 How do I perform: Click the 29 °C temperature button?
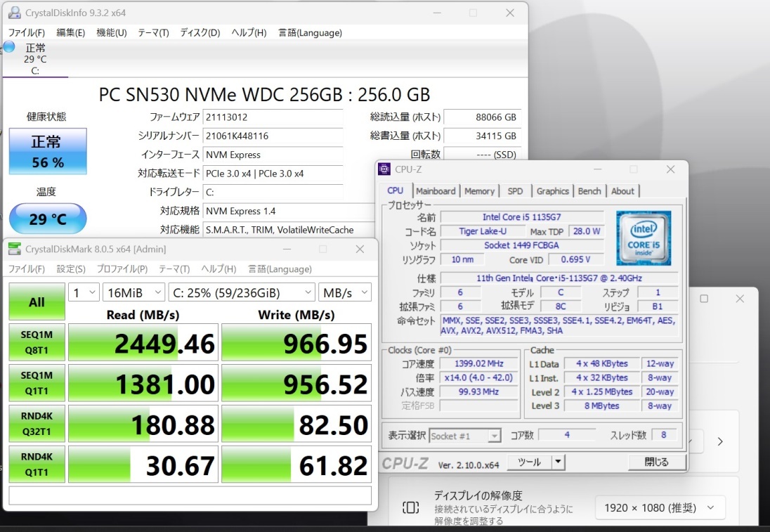tap(48, 219)
